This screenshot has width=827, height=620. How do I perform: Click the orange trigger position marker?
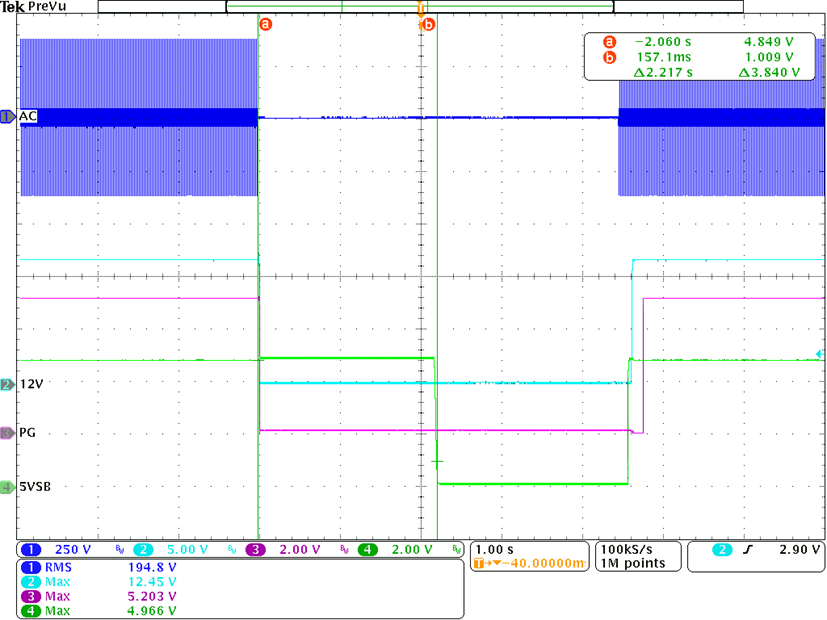[420, 9]
